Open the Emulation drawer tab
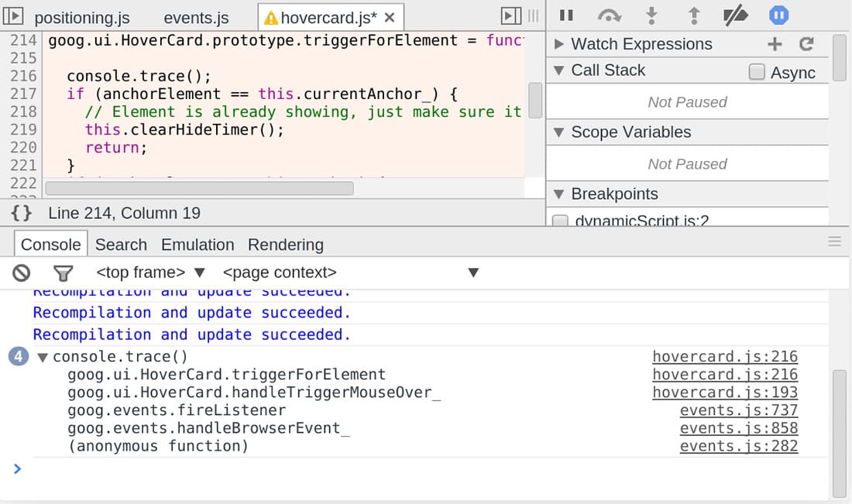 tap(198, 245)
